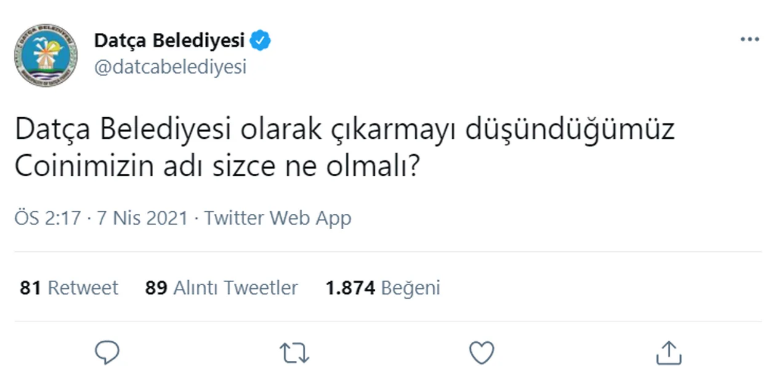775x381 pixels.
Task: Open the @datcabelediyesi handle link
Action: [170, 67]
